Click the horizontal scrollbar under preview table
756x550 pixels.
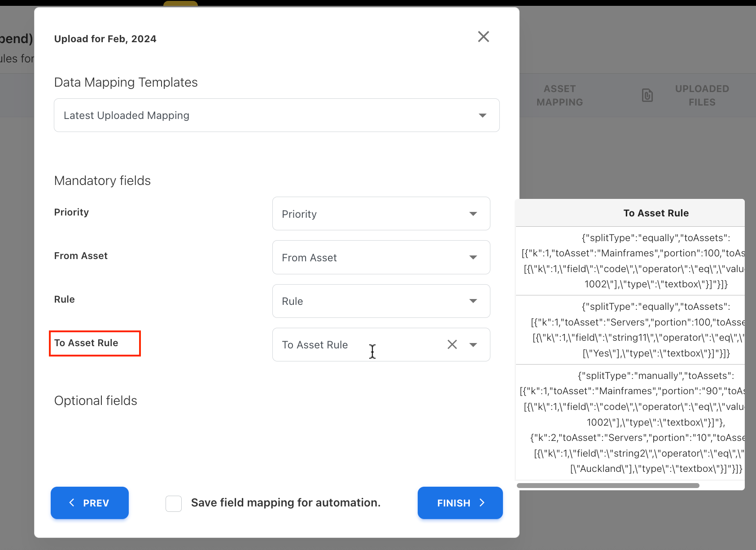608,485
